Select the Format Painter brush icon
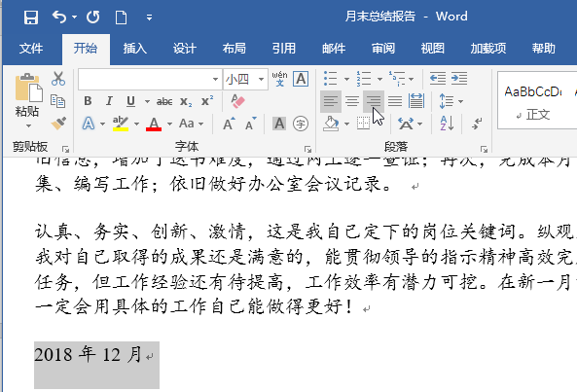The width and height of the screenshot is (577, 392). [58, 124]
